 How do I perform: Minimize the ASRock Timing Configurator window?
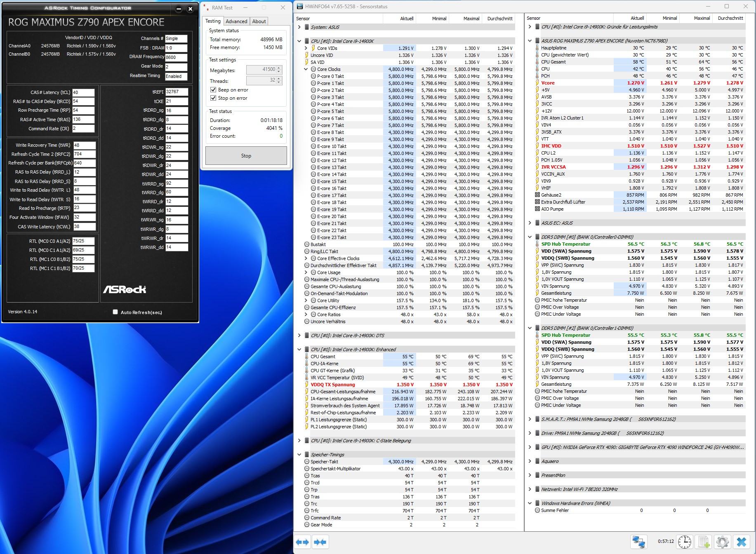pos(179,9)
